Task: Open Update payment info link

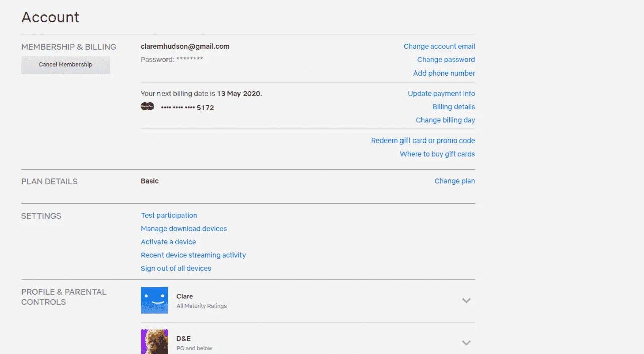Action: tap(441, 94)
